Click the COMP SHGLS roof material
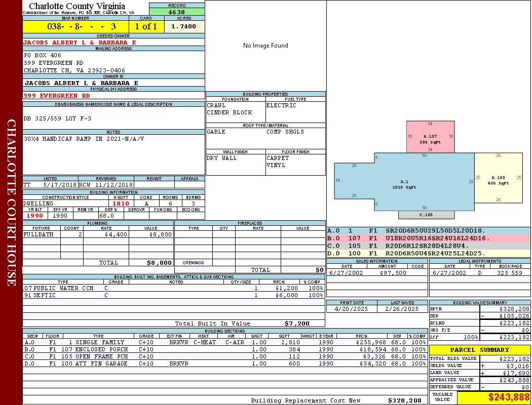The height and width of the screenshot is (405, 532). click(285, 132)
